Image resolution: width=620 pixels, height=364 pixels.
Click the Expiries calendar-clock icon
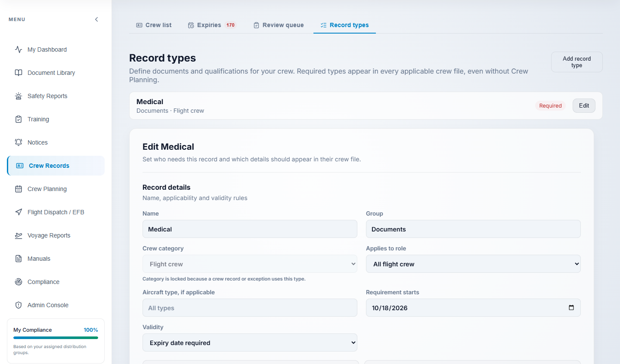(191, 25)
